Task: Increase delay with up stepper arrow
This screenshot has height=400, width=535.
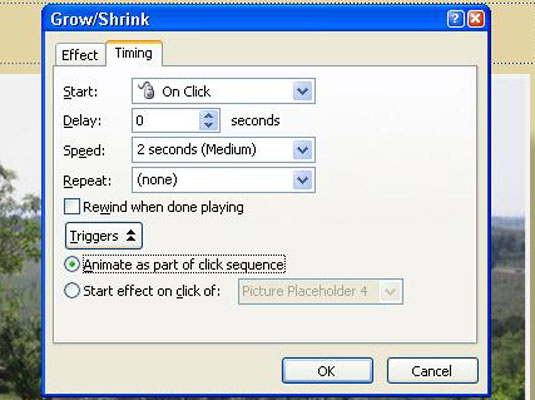Action: coord(208,116)
